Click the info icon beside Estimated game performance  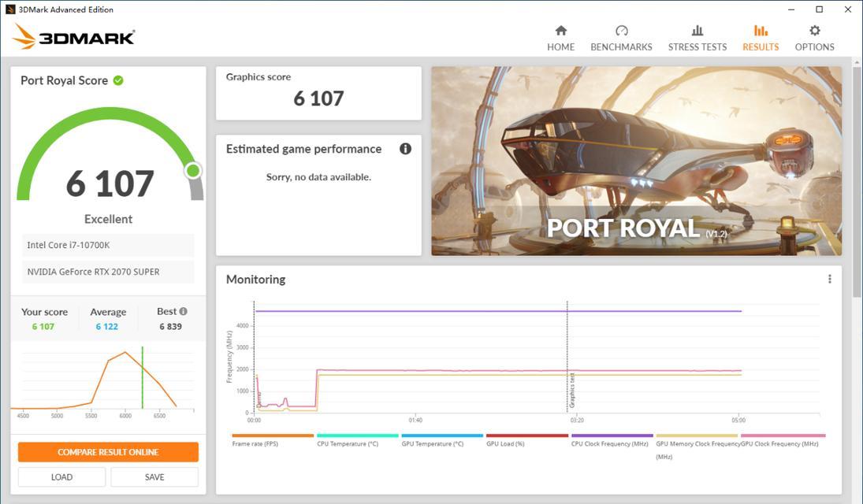[x=406, y=149]
